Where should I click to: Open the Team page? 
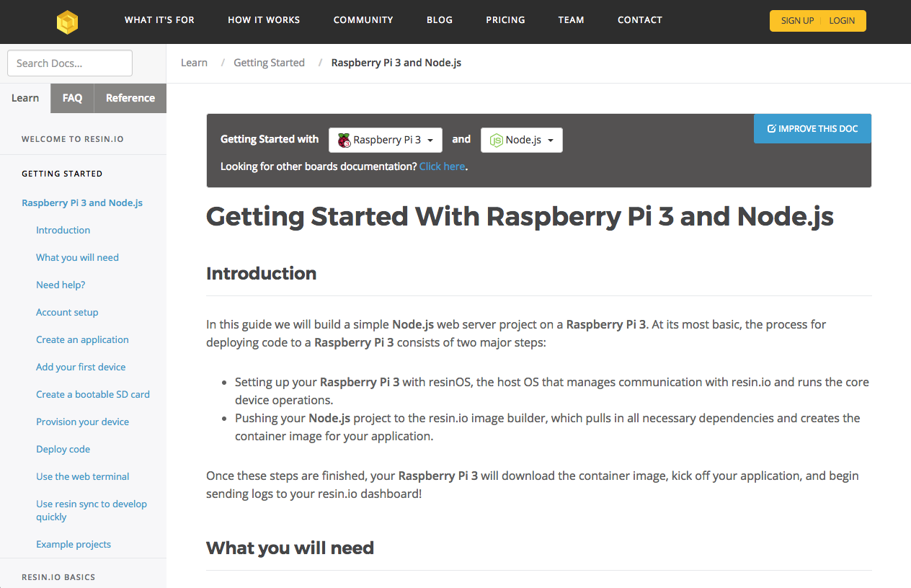click(571, 20)
